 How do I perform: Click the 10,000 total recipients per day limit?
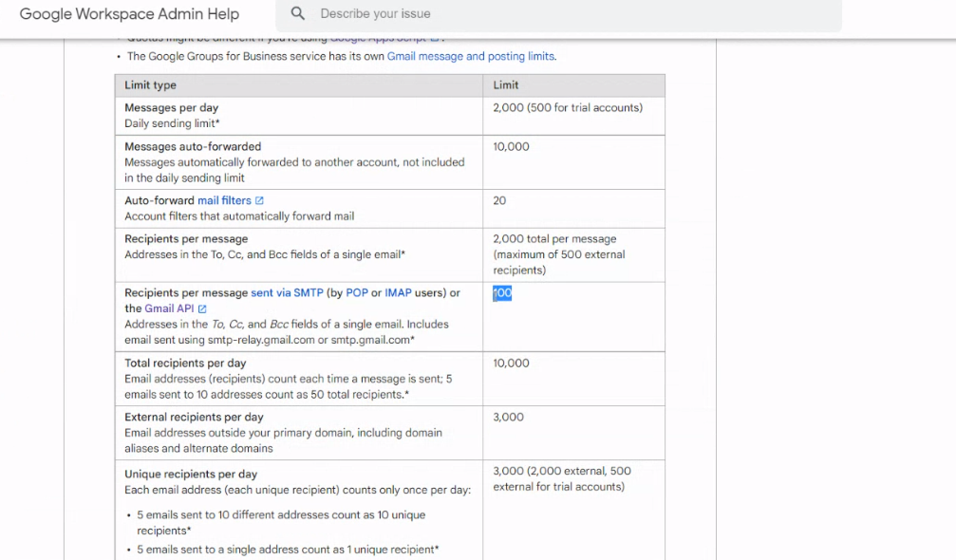click(x=511, y=364)
